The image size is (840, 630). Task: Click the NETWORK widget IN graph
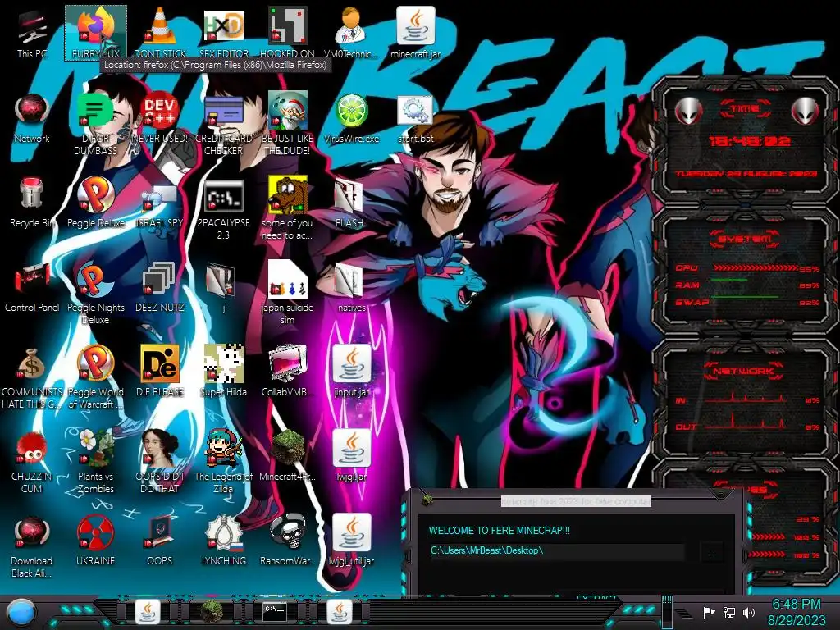(746, 398)
